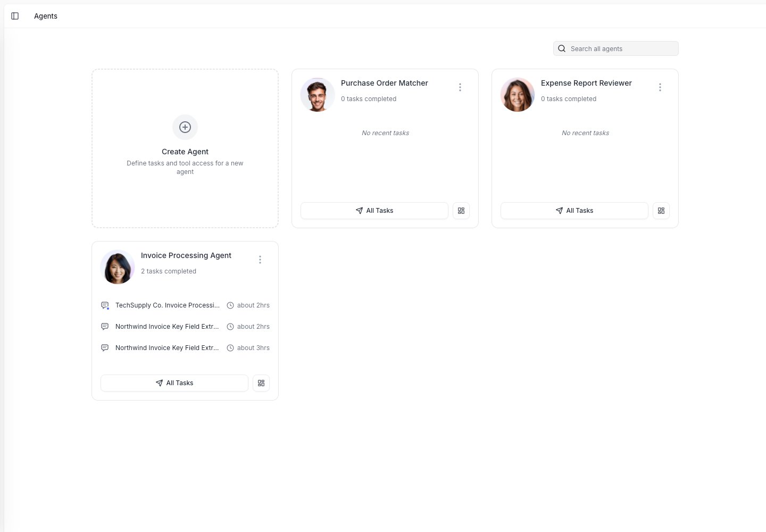The image size is (766, 532).
Task: Click chat icon beside about 3hrs Northwind task
Action: pyautogui.click(x=105, y=348)
